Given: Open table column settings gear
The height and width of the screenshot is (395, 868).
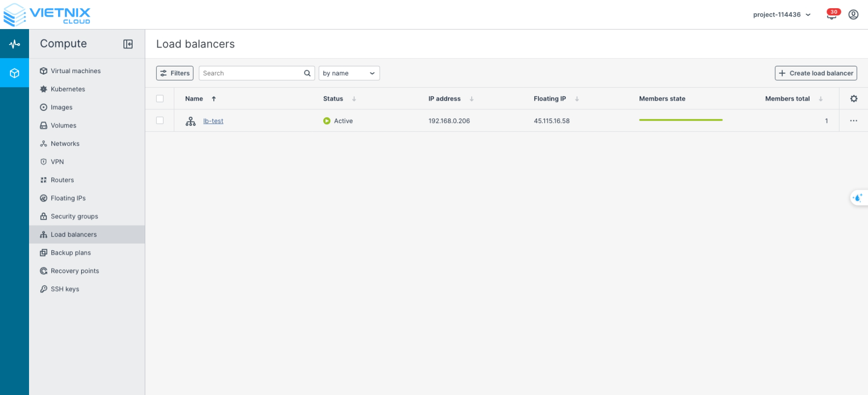Looking at the screenshot, I should click(x=853, y=99).
